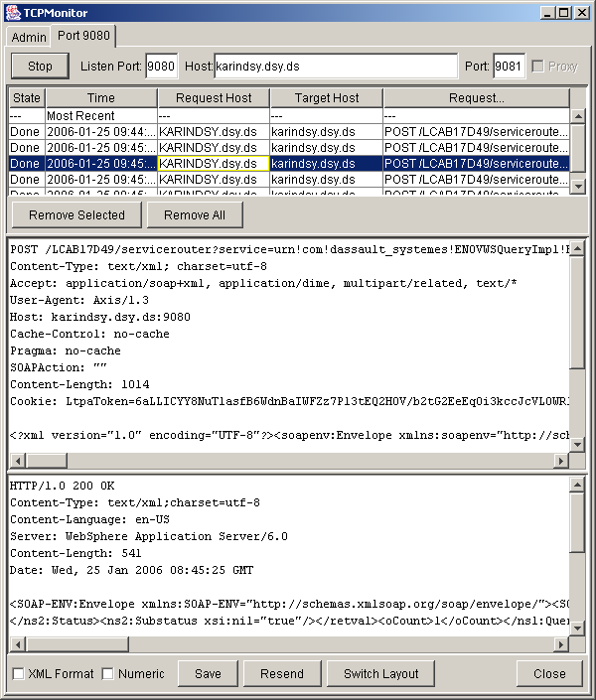Click the Date: Wed, 25 Jan 2006 line

[x=131, y=570]
